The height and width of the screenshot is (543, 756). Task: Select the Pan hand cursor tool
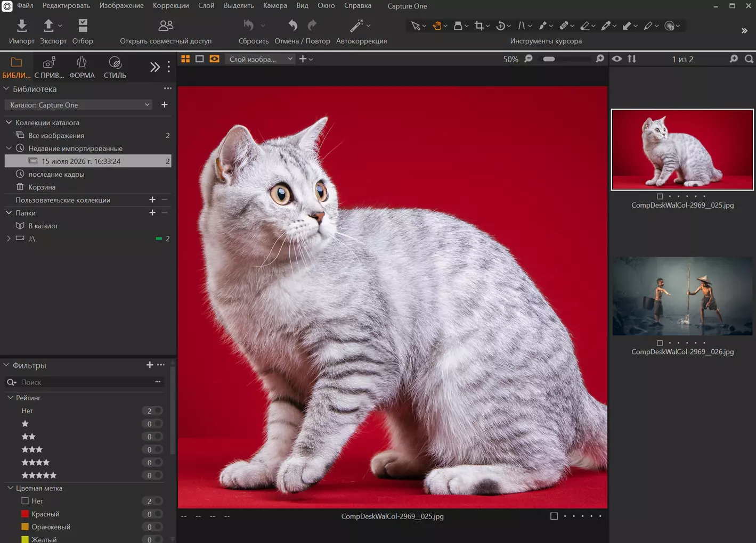[x=437, y=26]
